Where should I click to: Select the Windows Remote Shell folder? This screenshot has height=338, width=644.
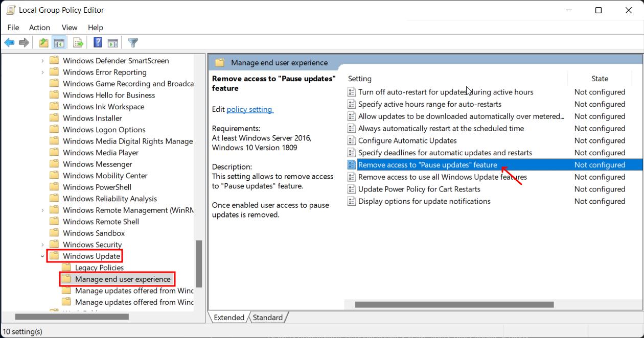click(101, 222)
